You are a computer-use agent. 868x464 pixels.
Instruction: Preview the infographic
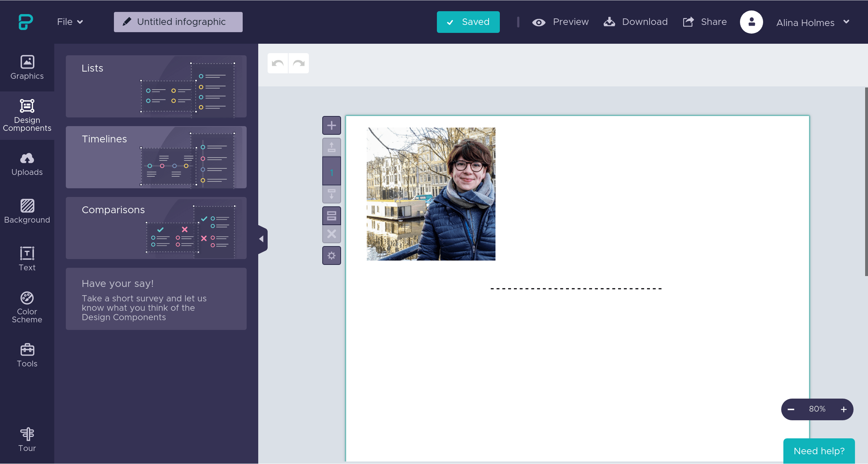tap(560, 22)
